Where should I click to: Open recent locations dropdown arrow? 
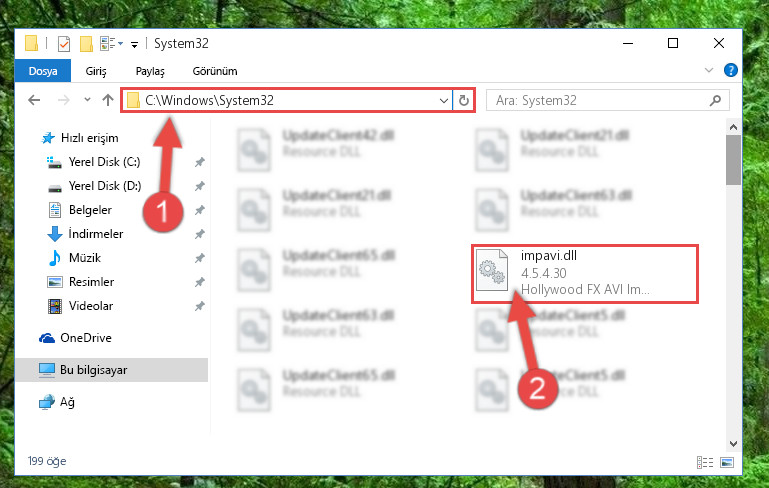[87, 100]
